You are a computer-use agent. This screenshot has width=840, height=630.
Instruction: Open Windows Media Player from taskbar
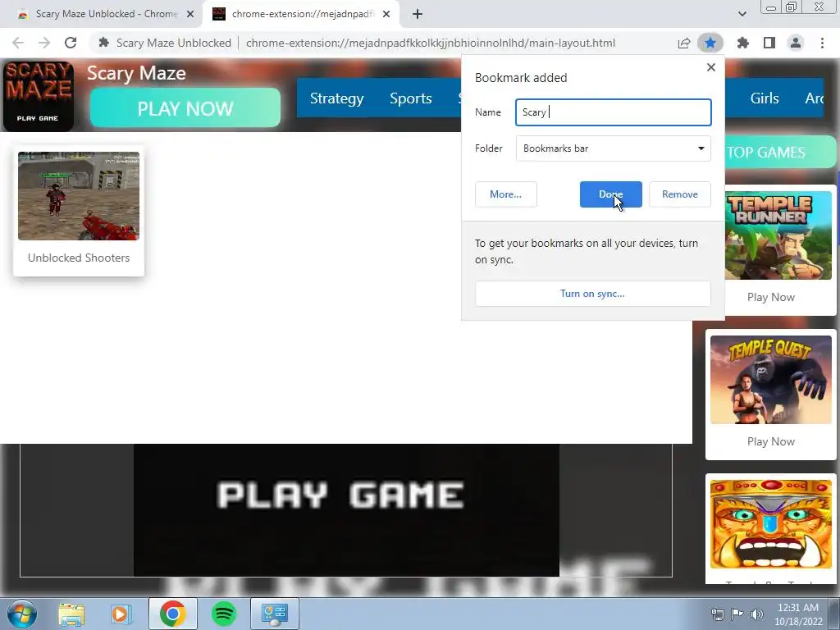tap(121, 614)
